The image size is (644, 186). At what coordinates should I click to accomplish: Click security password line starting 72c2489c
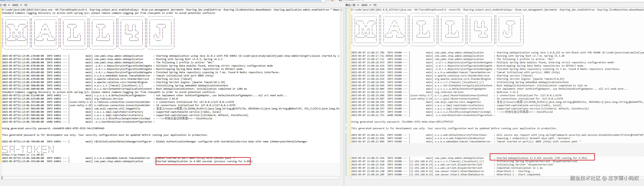click(402, 122)
